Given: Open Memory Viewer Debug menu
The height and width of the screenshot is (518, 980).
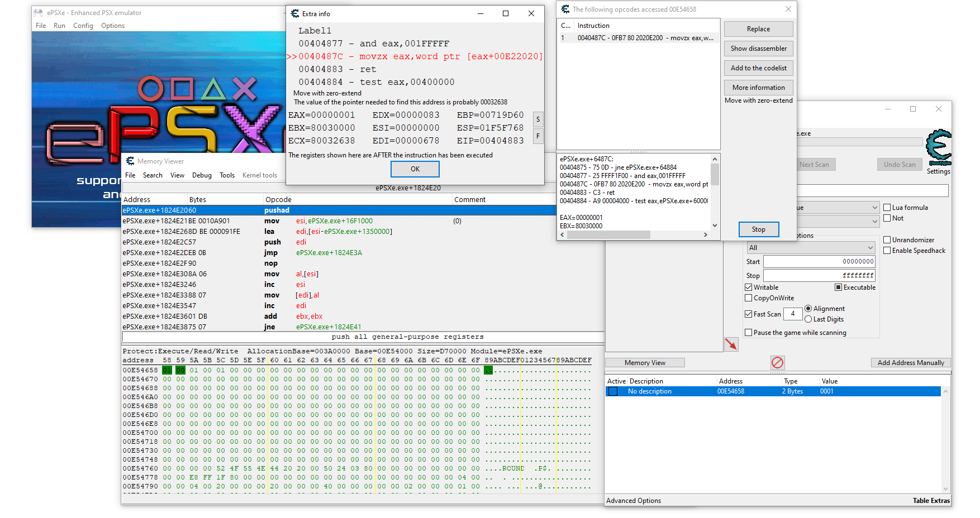Looking at the screenshot, I should pos(202,175).
